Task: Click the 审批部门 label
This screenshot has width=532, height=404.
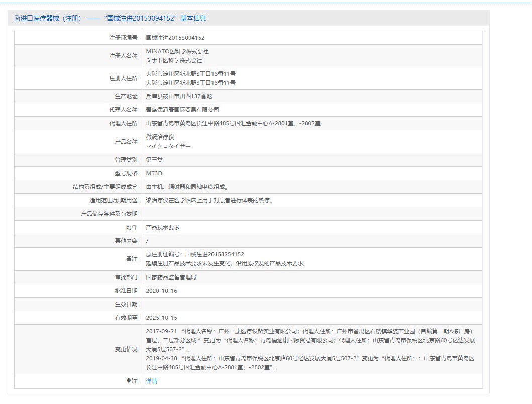Action: (x=126, y=277)
